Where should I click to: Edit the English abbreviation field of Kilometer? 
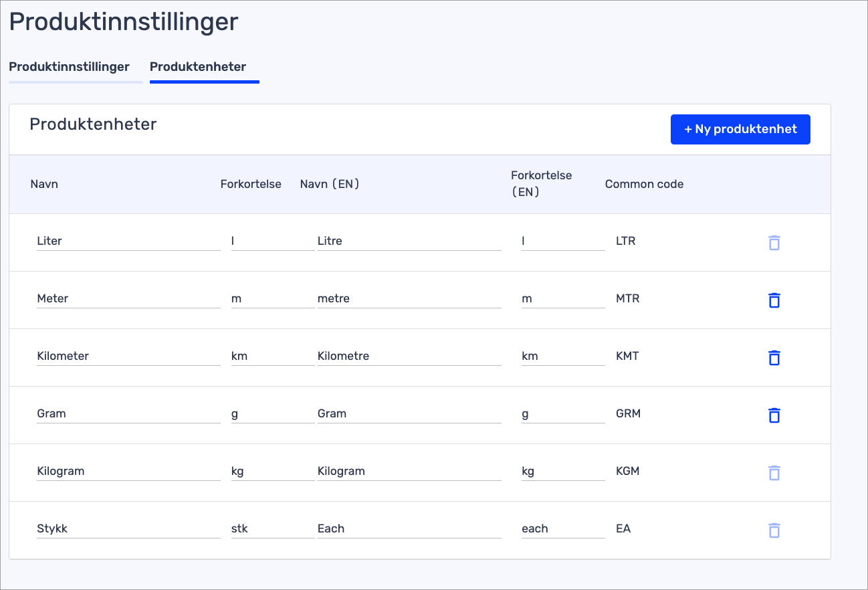pos(563,356)
